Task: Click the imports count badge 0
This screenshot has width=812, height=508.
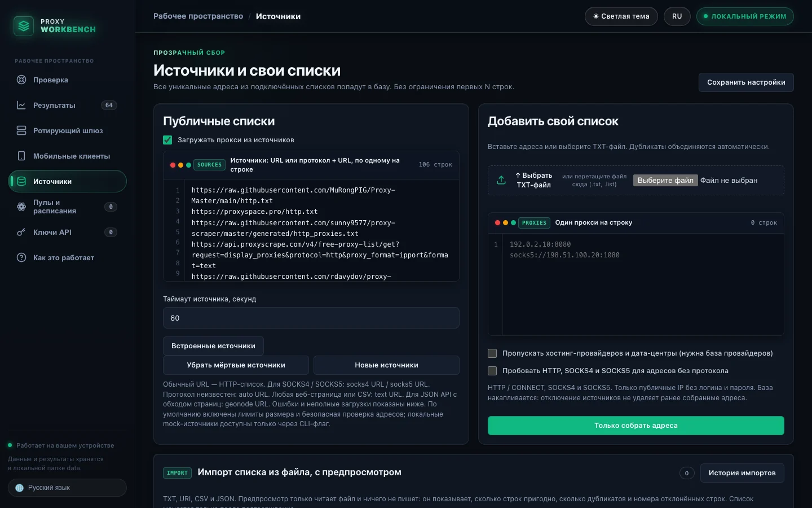Action: point(687,473)
